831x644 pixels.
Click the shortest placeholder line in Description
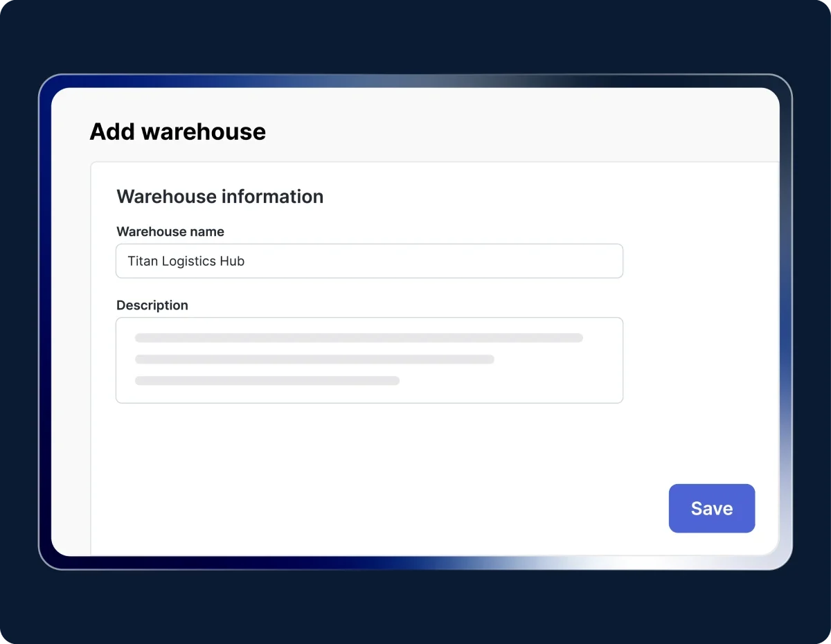point(267,381)
